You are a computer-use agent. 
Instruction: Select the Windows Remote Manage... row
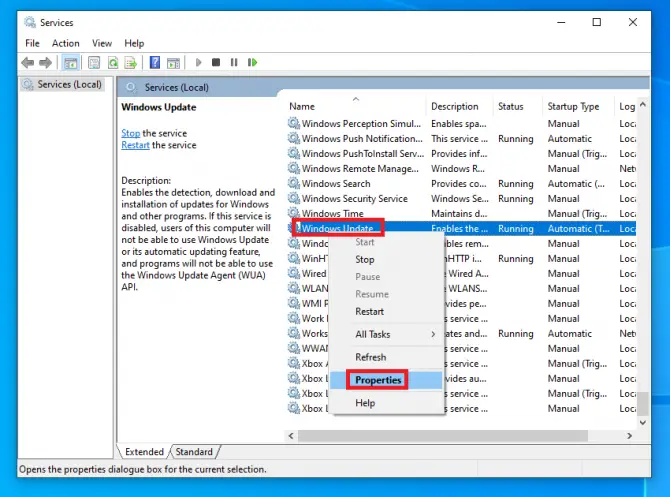pyautogui.click(x=461, y=169)
